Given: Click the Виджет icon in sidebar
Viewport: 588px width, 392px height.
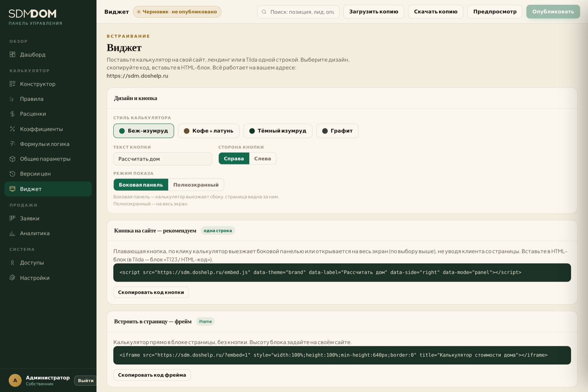Looking at the screenshot, I should [12, 189].
